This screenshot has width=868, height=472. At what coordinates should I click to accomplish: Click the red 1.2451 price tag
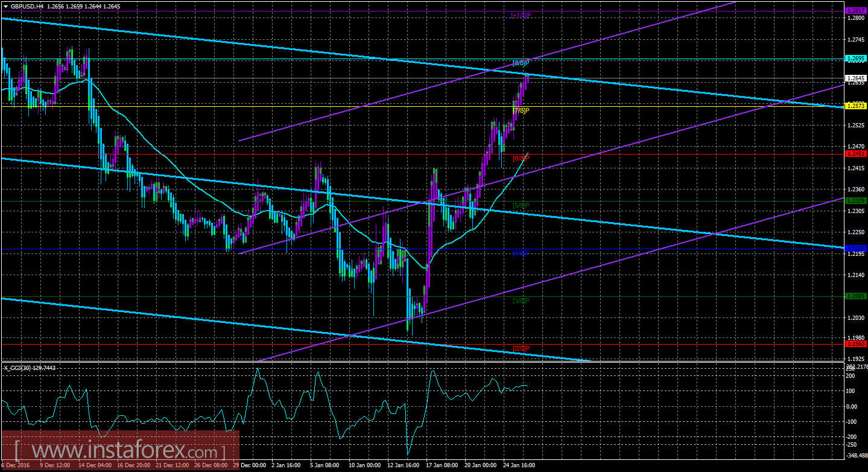(855, 154)
